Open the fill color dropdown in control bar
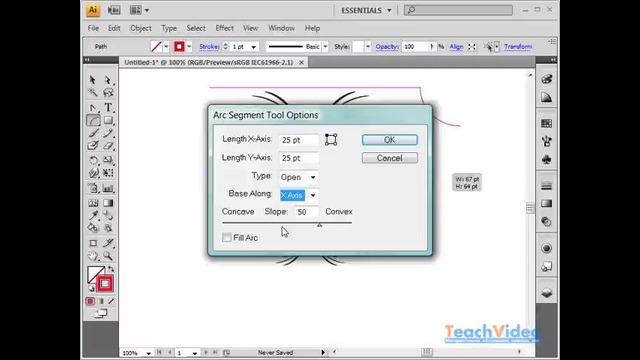 (x=166, y=47)
